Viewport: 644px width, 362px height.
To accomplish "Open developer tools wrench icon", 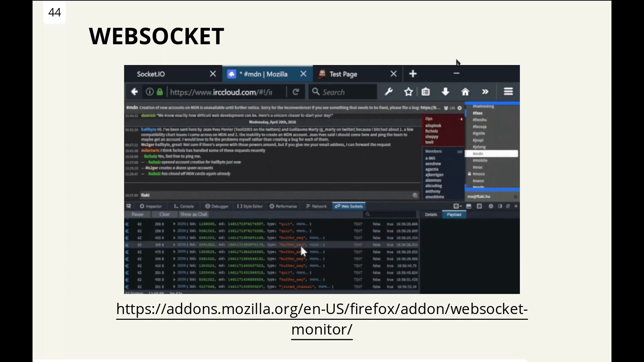I will 389,92.
